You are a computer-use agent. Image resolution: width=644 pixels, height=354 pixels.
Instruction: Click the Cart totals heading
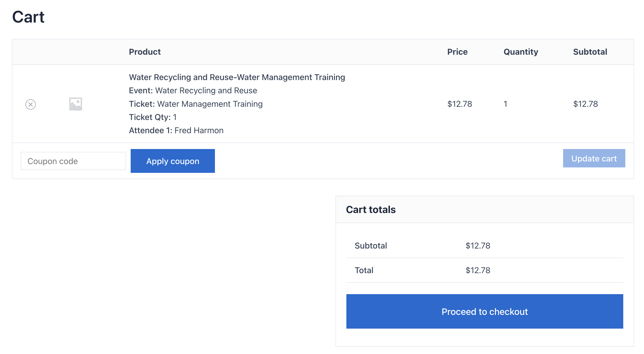(370, 210)
